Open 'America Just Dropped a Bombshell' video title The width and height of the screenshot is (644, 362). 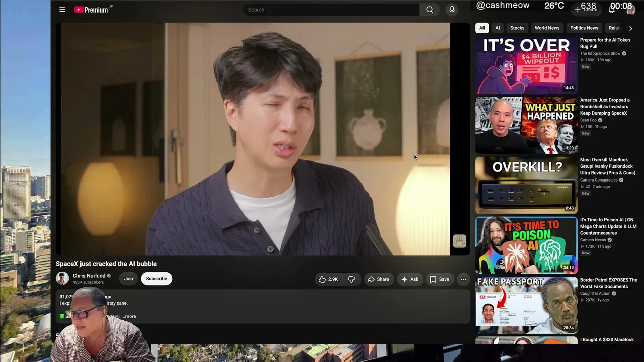(605, 107)
